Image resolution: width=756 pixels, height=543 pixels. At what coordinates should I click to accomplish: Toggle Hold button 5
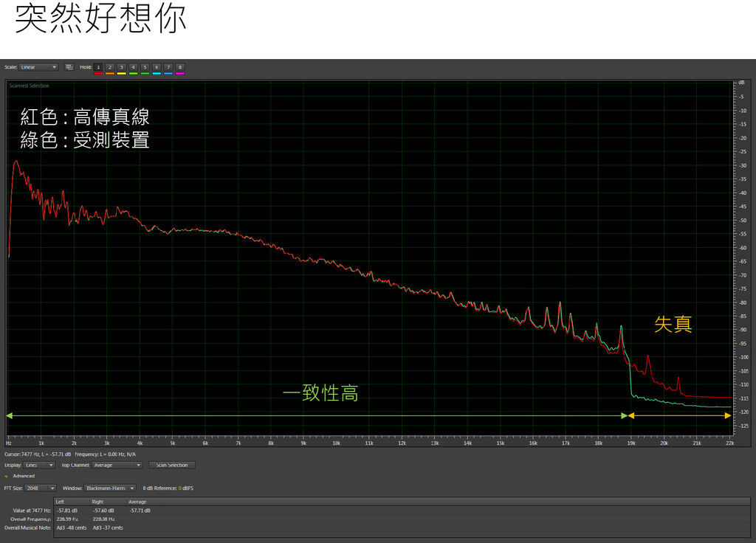(145, 67)
